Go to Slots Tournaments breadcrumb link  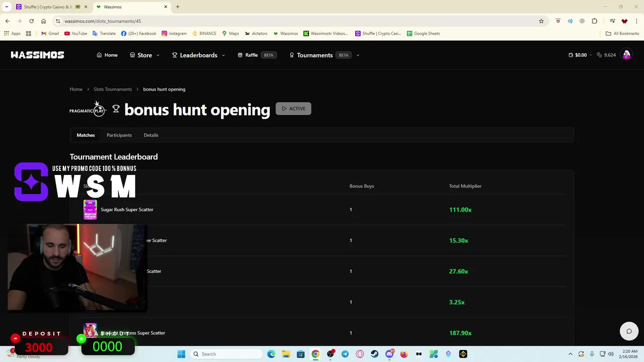(x=113, y=89)
